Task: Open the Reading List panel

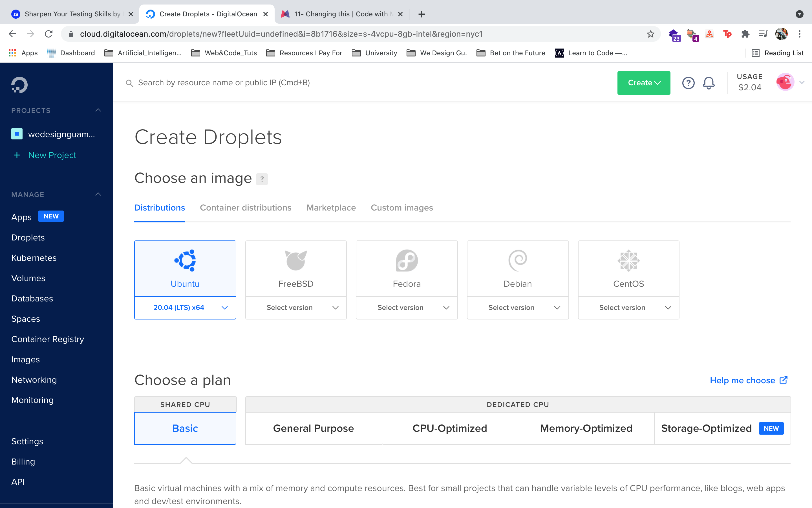Action: 778,53
